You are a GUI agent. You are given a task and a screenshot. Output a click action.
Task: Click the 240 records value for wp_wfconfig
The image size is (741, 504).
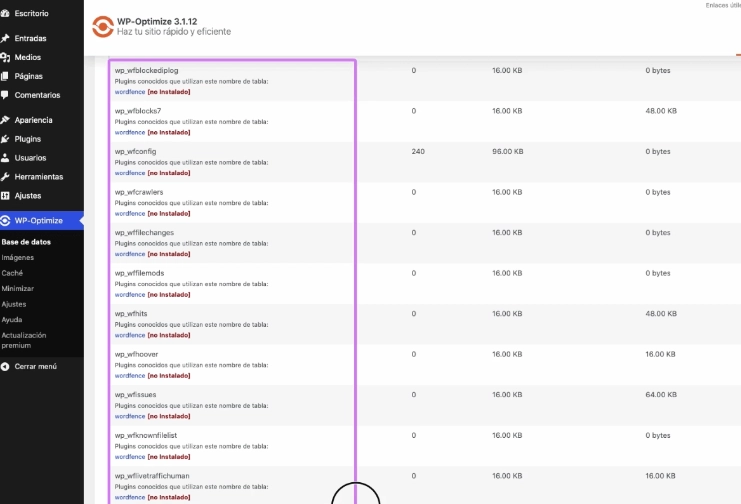click(x=418, y=152)
